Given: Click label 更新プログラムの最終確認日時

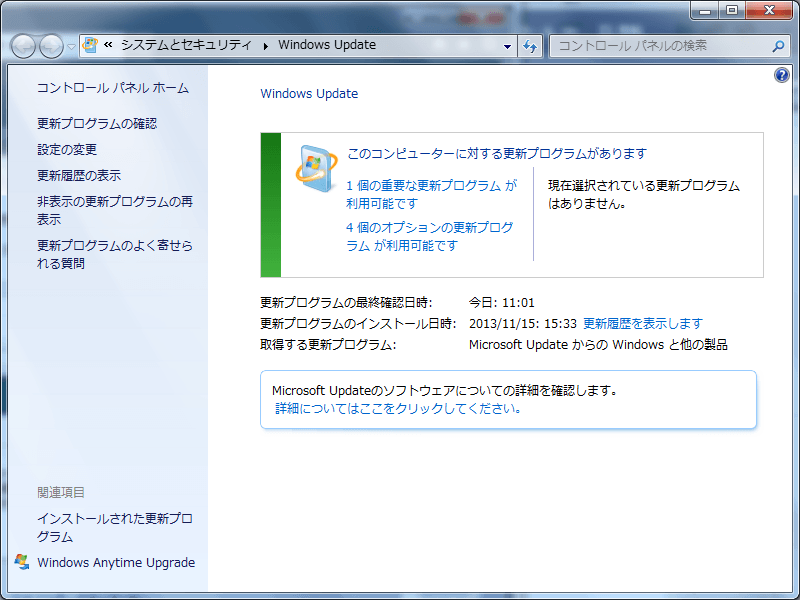Looking at the screenshot, I should coord(346,303).
